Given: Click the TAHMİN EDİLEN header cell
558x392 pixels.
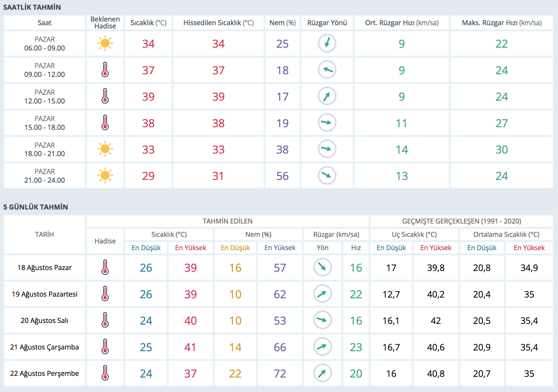Looking at the screenshot, I should pyautogui.click(x=228, y=221).
